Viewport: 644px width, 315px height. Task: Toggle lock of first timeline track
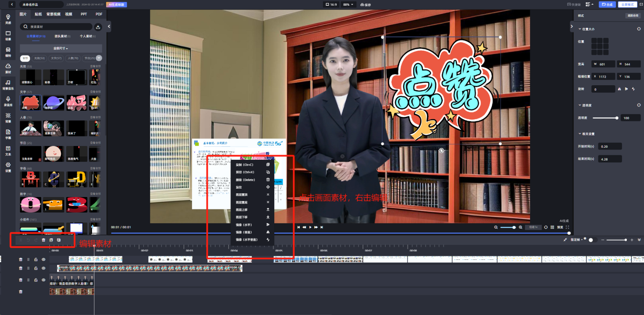(x=36, y=259)
